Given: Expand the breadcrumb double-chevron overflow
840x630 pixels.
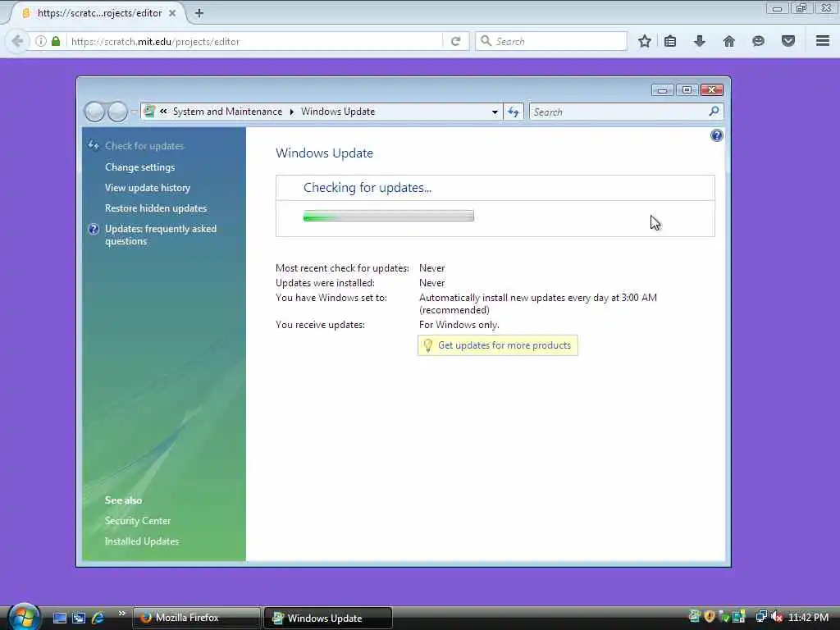Looking at the screenshot, I should coord(163,112).
